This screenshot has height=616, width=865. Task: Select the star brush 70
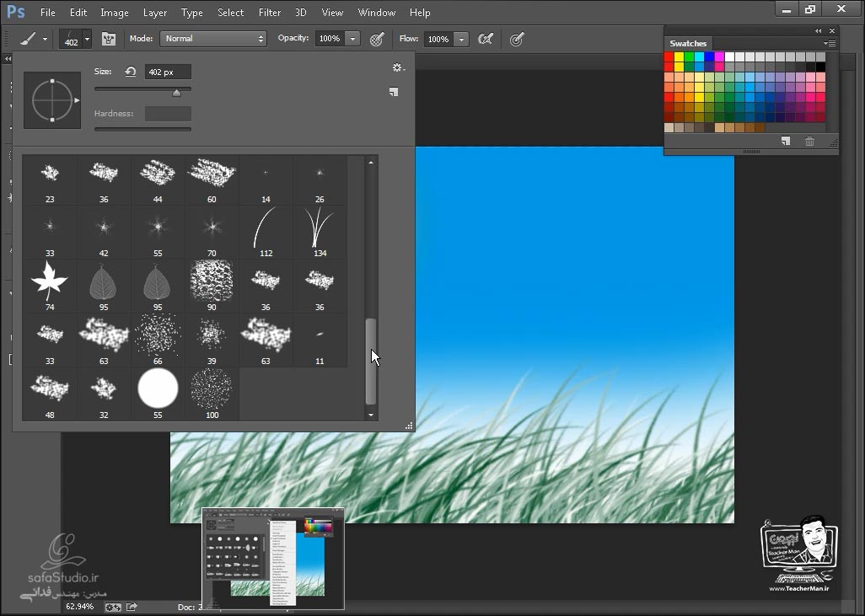click(x=212, y=233)
